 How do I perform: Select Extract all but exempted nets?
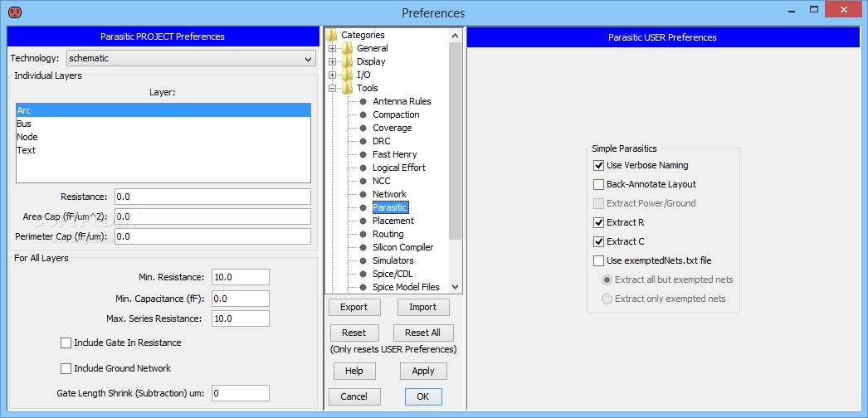click(607, 279)
